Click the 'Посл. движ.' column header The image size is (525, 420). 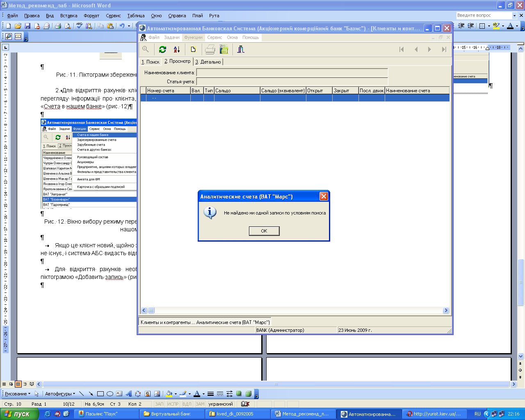click(x=372, y=91)
